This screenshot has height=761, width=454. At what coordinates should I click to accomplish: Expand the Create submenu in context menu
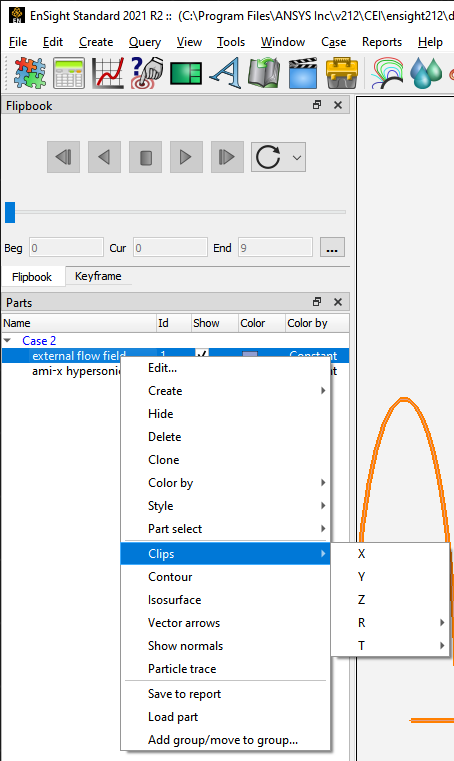point(226,391)
